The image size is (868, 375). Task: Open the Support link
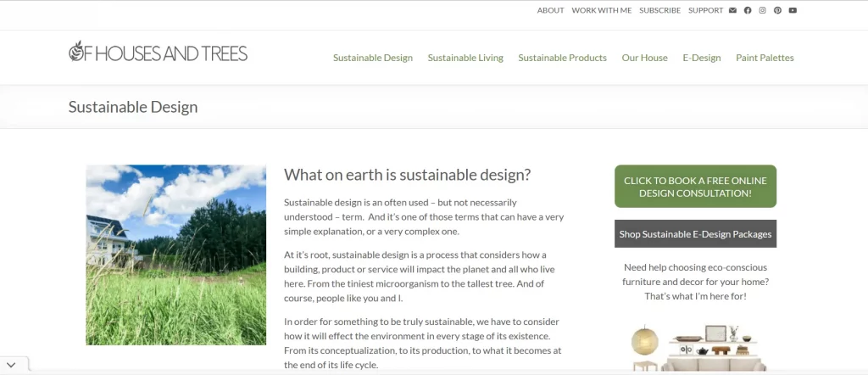[705, 10]
